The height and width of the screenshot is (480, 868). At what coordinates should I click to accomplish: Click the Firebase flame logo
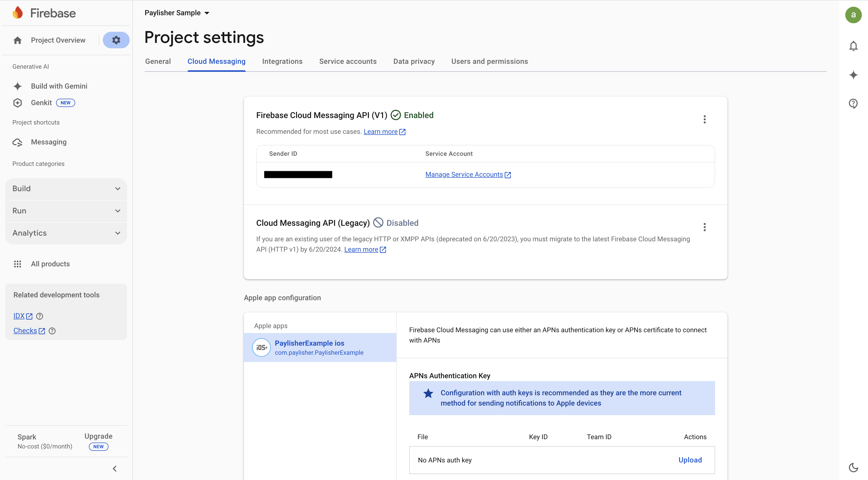click(18, 13)
